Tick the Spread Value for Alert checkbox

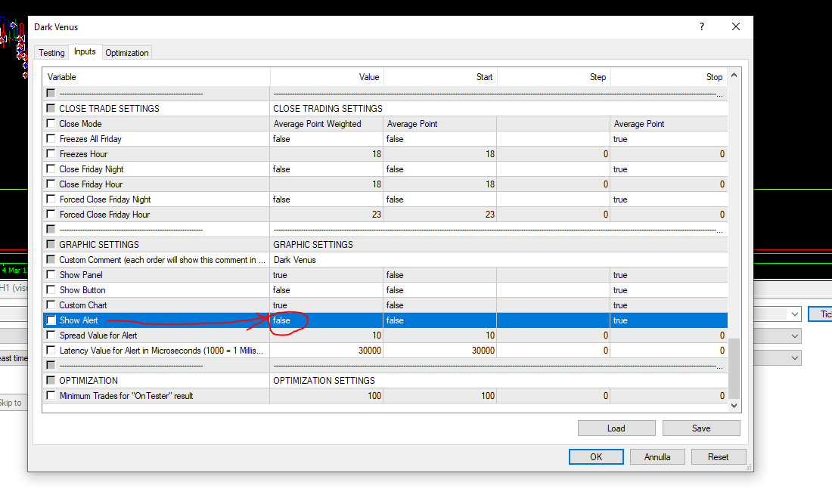tap(51, 335)
